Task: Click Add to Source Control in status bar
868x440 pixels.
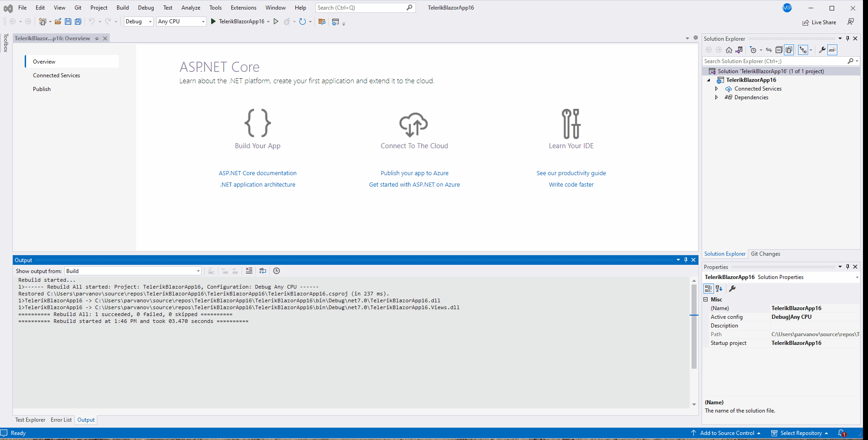Action: pos(726,433)
